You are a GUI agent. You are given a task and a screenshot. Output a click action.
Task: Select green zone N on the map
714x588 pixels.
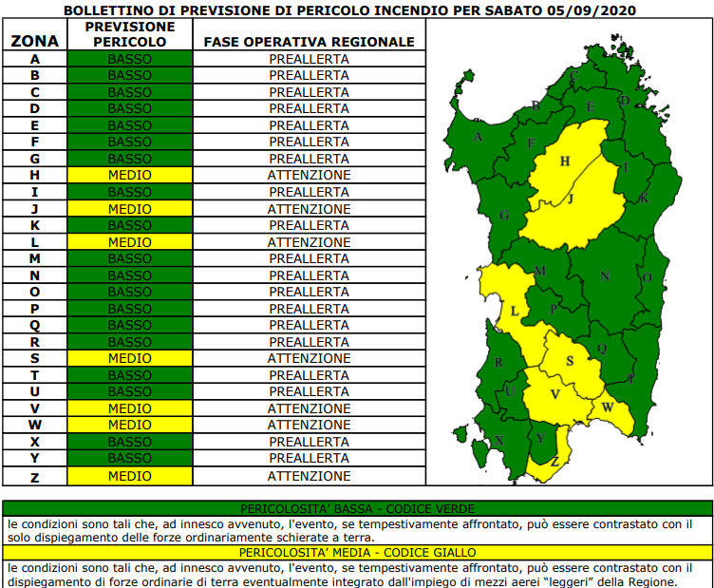click(603, 277)
